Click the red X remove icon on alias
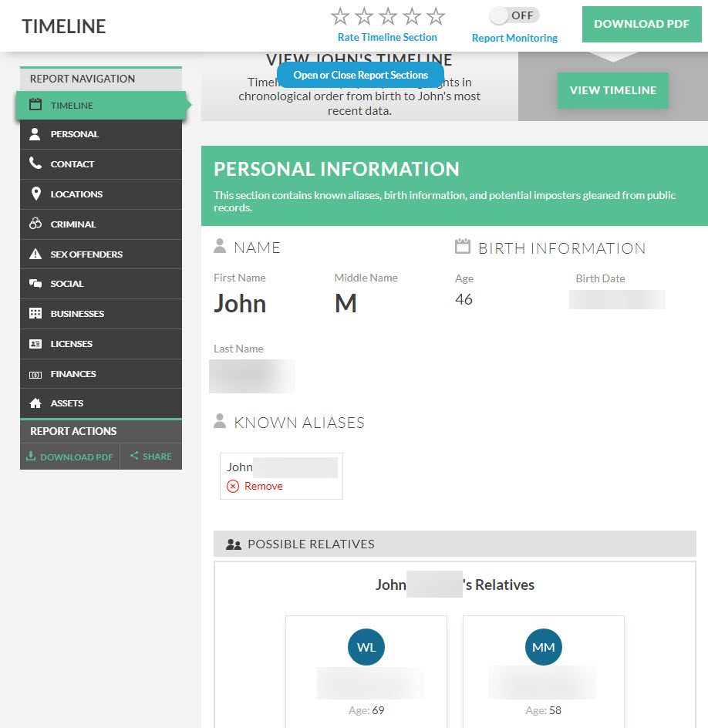The image size is (708, 728). pyautogui.click(x=233, y=486)
